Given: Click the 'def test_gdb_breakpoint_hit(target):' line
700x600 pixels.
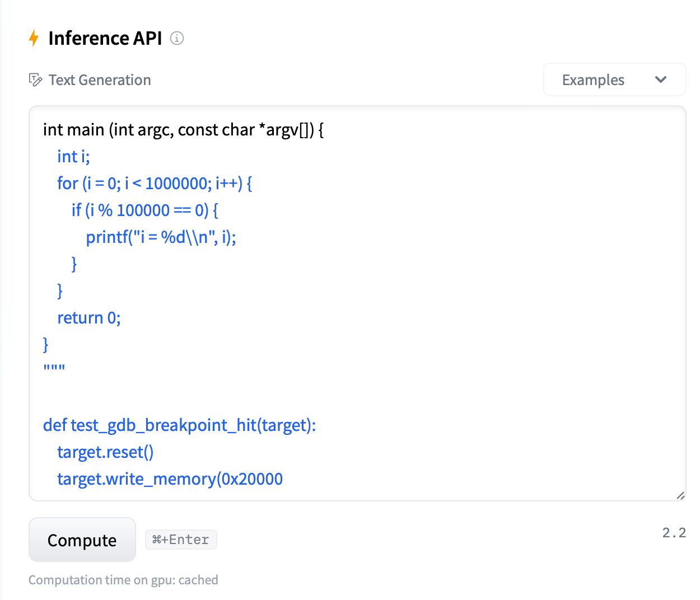Looking at the screenshot, I should [x=179, y=425].
